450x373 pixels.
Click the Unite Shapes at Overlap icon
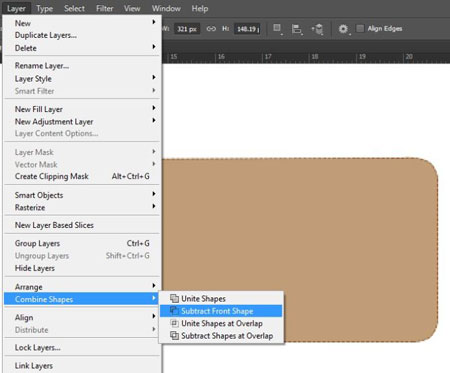tap(174, 323)
